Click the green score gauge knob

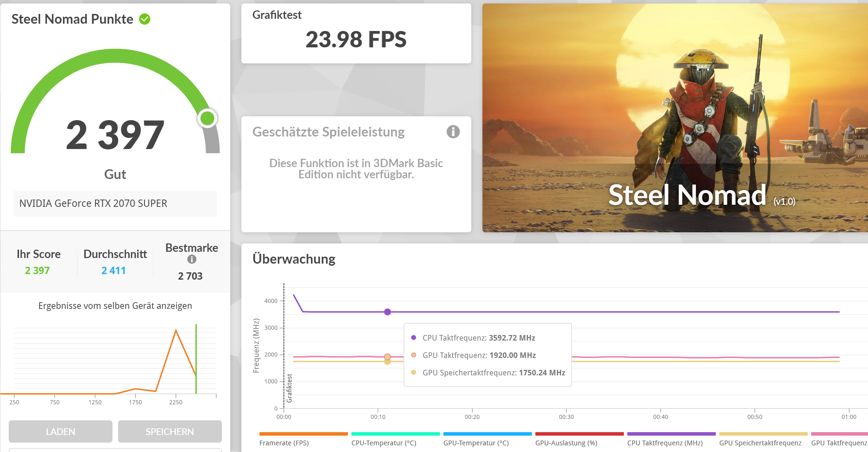pyautogui.click(x=207, y=118)
